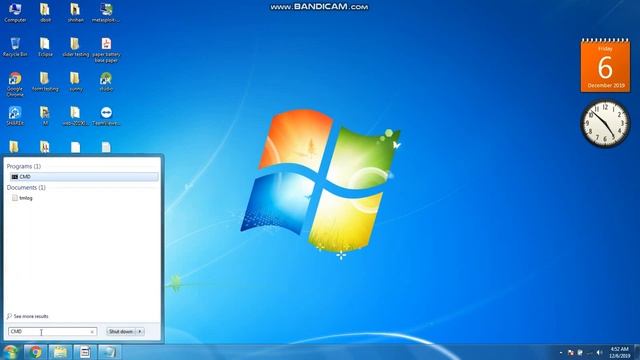This screenshot has width=640, height=360.
Task: Open the notepad-like taskbar app
Action: point(84,352)
